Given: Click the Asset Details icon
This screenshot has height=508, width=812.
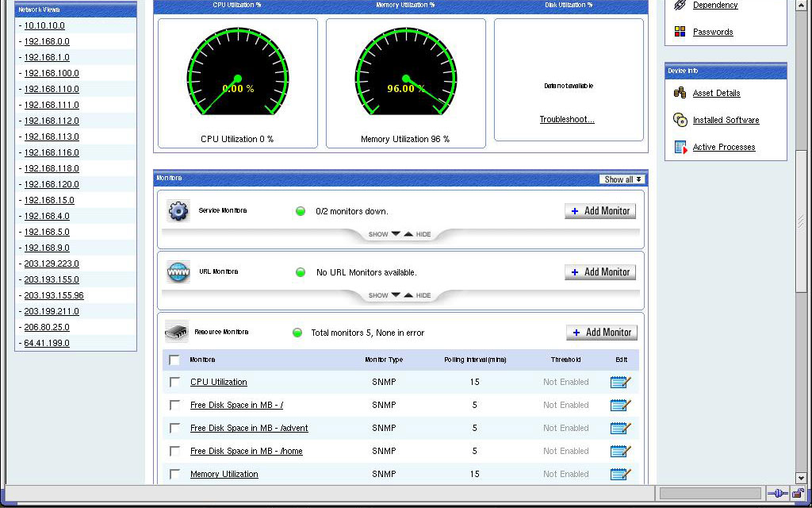Looking at the screenshot, I should coord(680,93).
